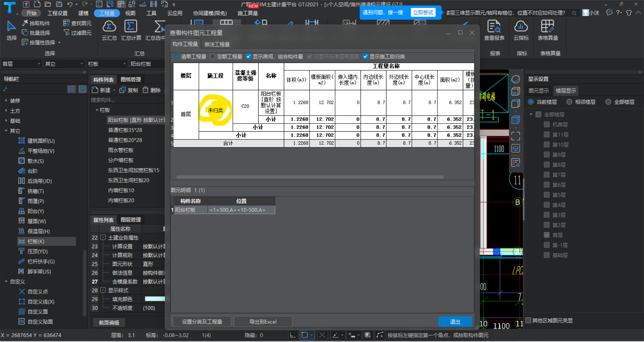This screenshot has height=342, width=644.
Task: Select 散水(S) item
Action: point(31,161)
